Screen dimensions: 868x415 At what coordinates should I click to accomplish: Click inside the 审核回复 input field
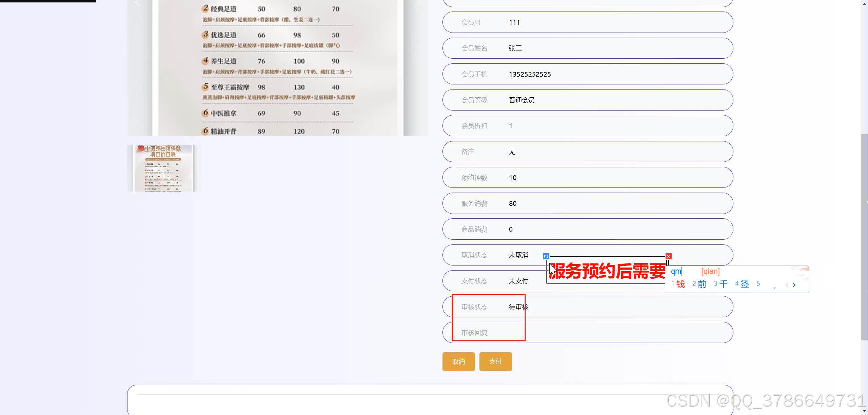[610, 332]
